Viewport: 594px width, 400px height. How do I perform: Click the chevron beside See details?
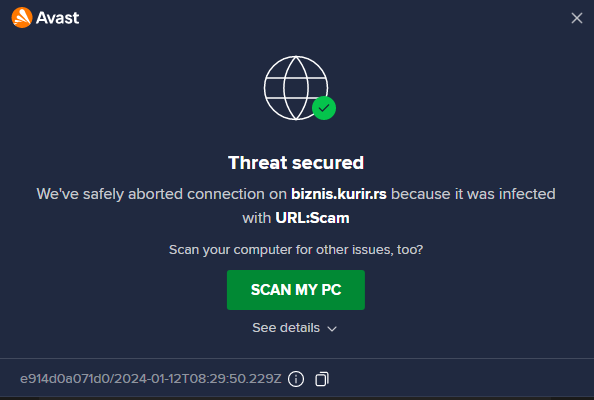click(332, 328)
